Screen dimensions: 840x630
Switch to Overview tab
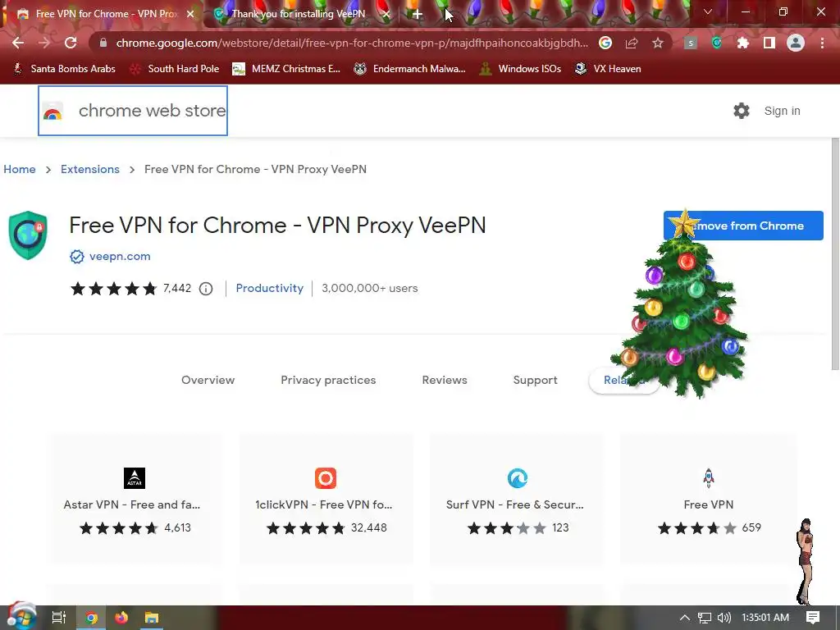point(208,380)
